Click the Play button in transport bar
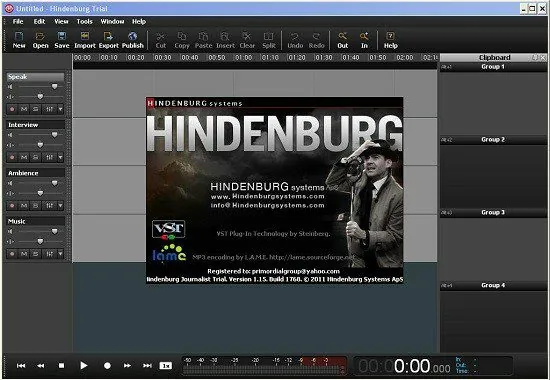 (x=83, y=366)
